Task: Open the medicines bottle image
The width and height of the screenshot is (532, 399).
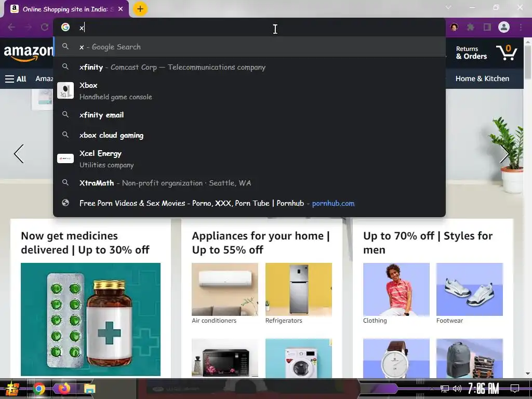Action: pyautogui.click(x=90, y=320)
